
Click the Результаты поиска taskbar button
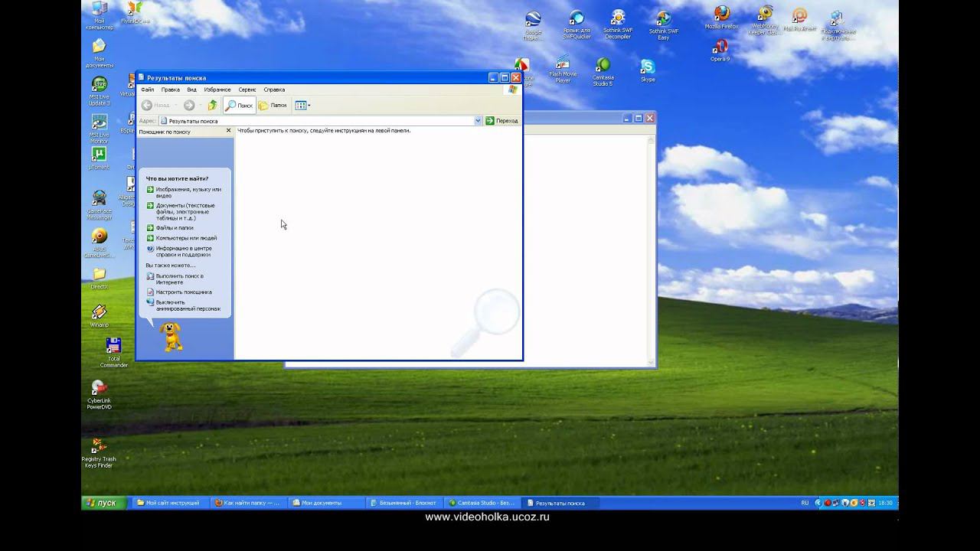[x=560, y=503]
